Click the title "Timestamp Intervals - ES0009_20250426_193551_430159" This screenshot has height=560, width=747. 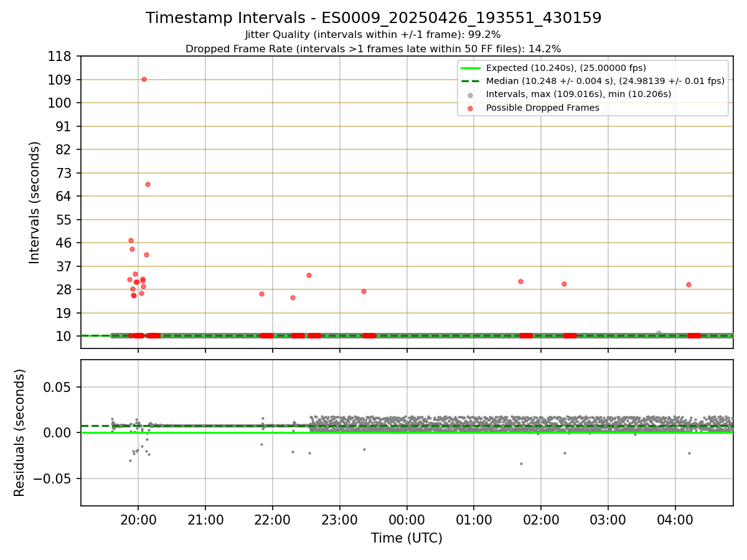coord(374,18)
